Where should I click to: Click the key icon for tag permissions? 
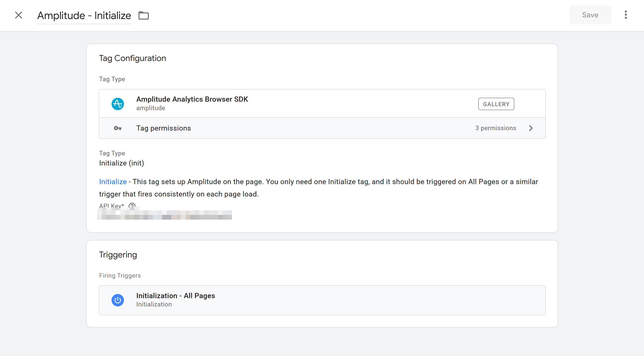point(118,128)
